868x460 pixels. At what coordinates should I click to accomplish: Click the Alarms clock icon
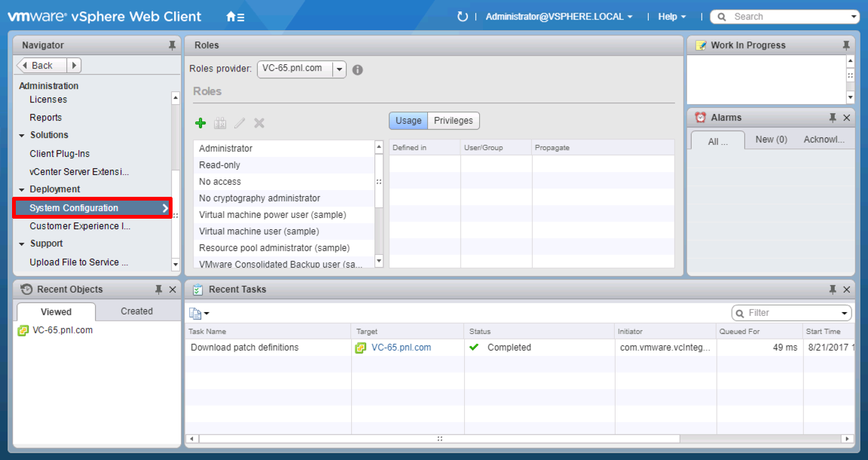pyautogui.click(x=700, y=118)
